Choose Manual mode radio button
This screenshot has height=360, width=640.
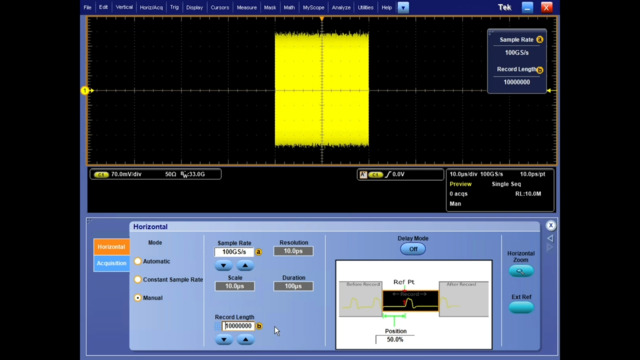(138, 298)
